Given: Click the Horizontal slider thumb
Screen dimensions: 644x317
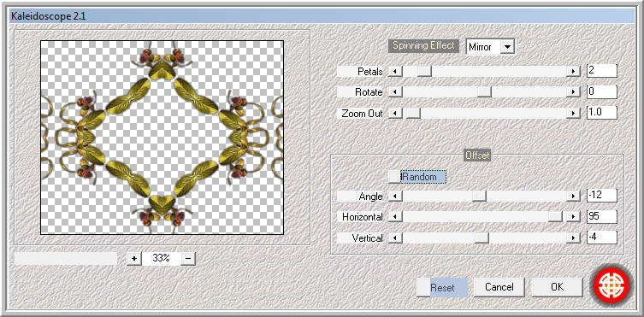Looking at the screenshot, I should [x=555, y=216].
